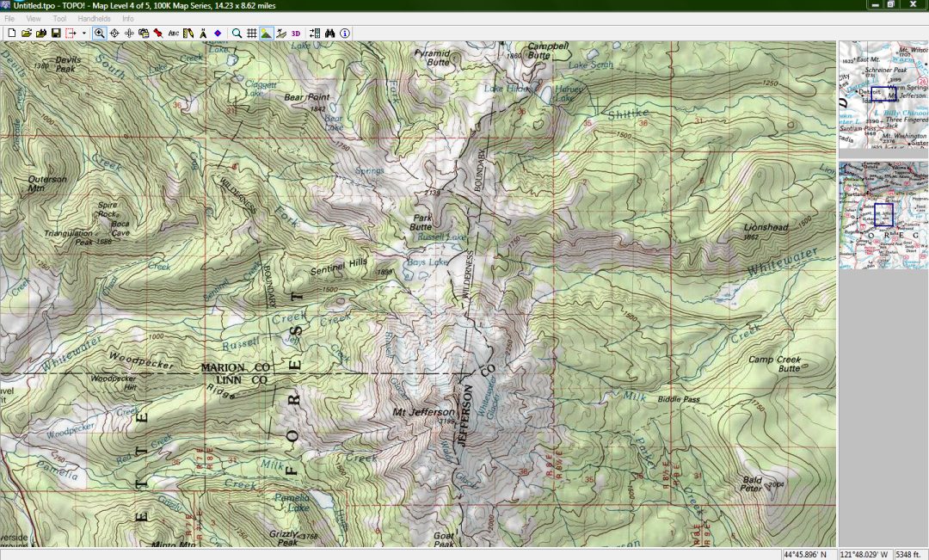Click the lower Oregon overview map thumbnail
929x560 pixels.
coord(883,215)
